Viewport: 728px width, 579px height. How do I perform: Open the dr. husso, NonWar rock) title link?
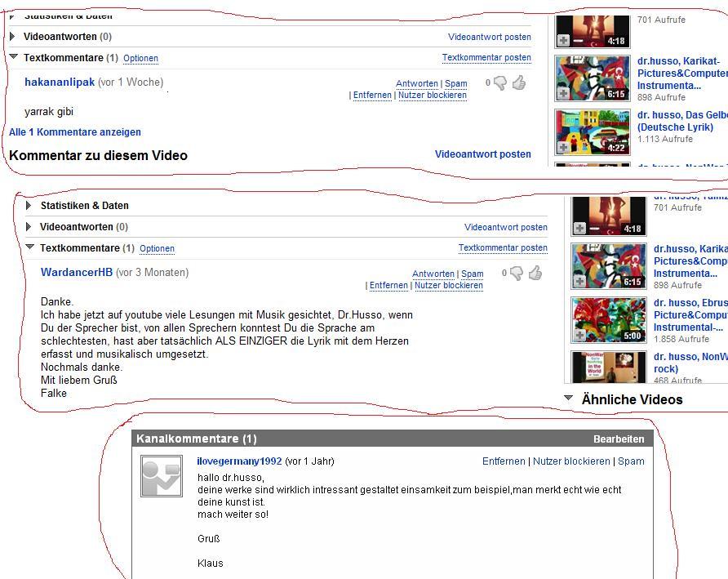[690, 363]
